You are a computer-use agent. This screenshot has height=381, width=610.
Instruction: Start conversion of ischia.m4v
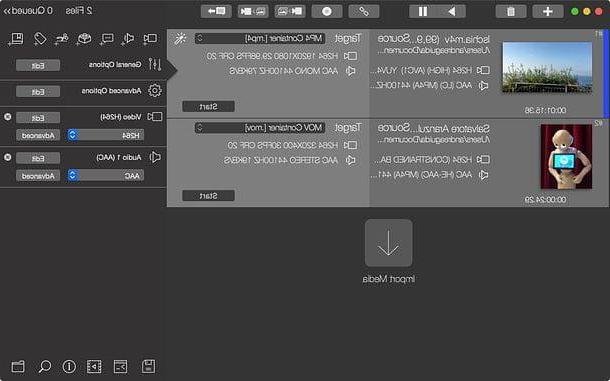208,106
